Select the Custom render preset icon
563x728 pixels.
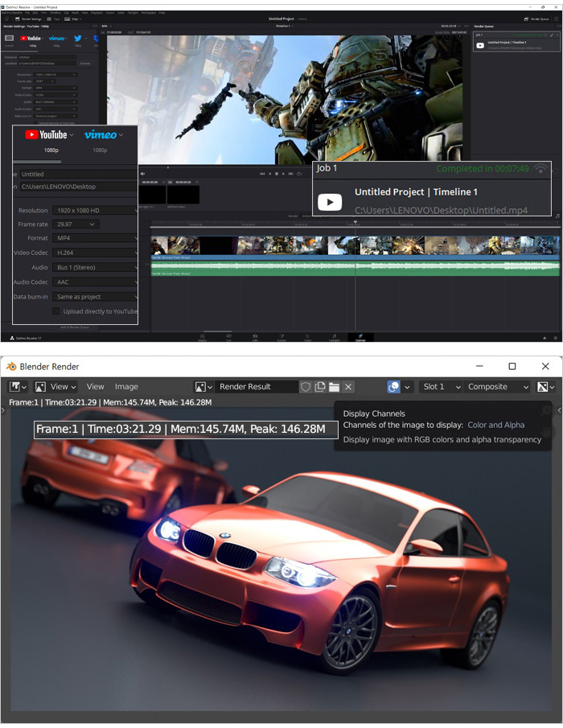10,39
